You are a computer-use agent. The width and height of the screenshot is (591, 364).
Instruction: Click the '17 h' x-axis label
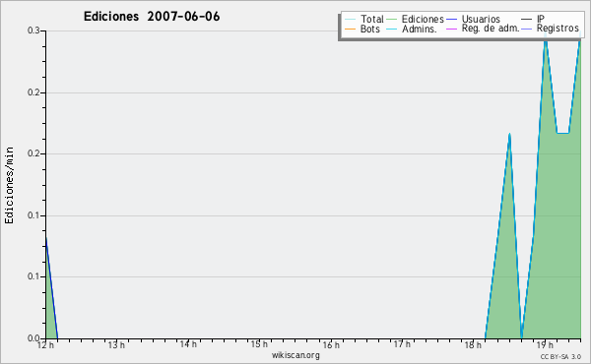coord(402,344)
